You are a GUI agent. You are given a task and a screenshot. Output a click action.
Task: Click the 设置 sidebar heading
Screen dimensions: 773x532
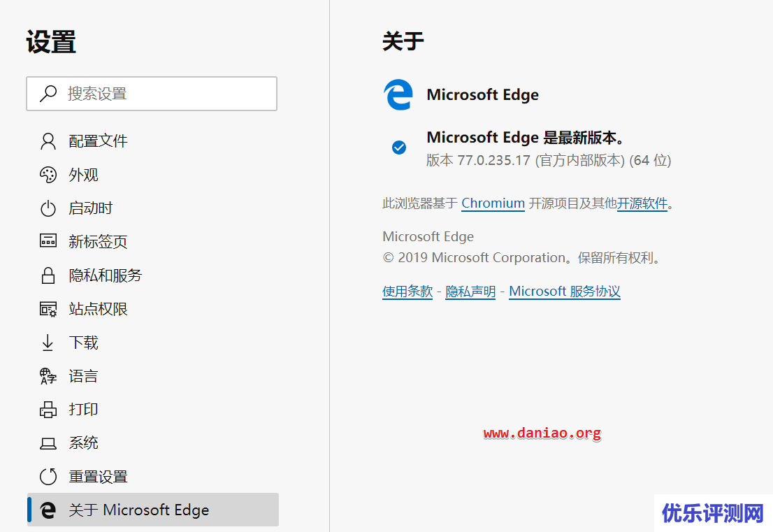point(51,42)
